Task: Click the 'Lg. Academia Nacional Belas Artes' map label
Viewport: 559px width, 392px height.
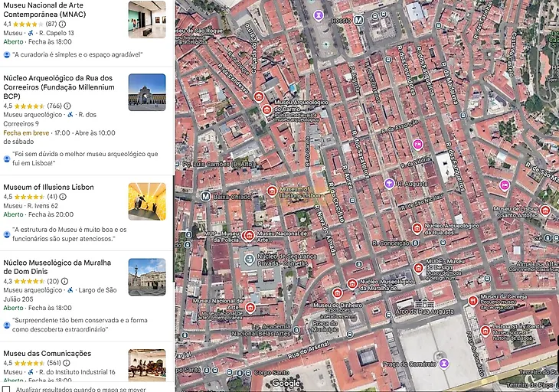Action: pyautogui.click(x=262, y=330)
